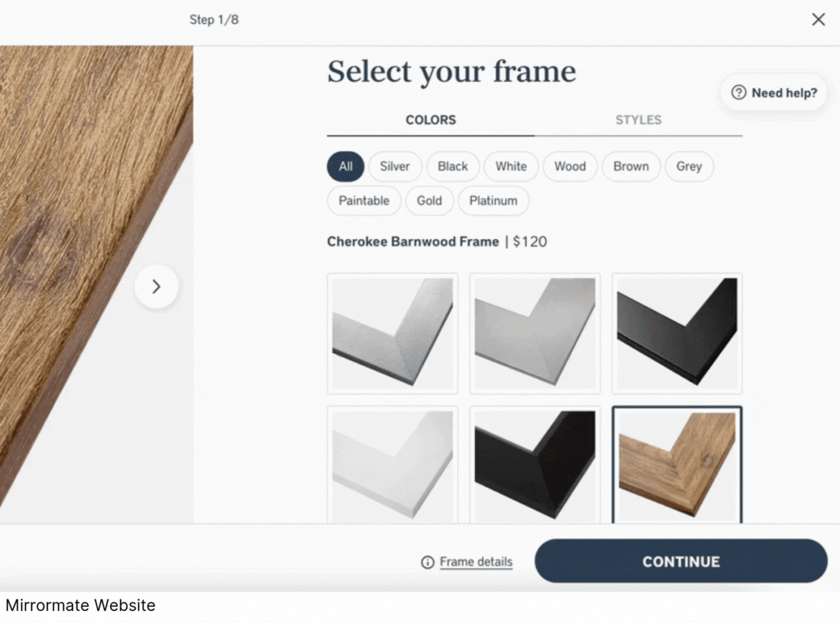840x622 pixels.
Task: Open the COLORS tab
Action: pos(431,120)
